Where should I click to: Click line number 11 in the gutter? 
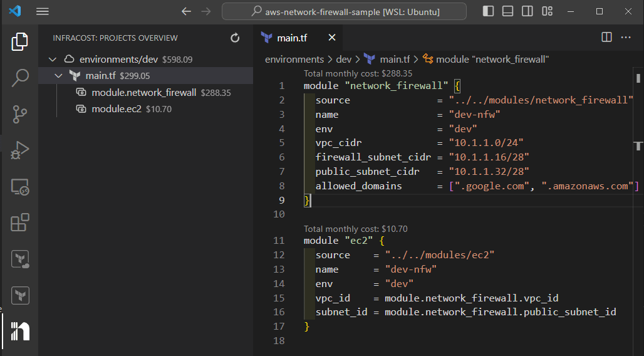(x=279, y=241)
